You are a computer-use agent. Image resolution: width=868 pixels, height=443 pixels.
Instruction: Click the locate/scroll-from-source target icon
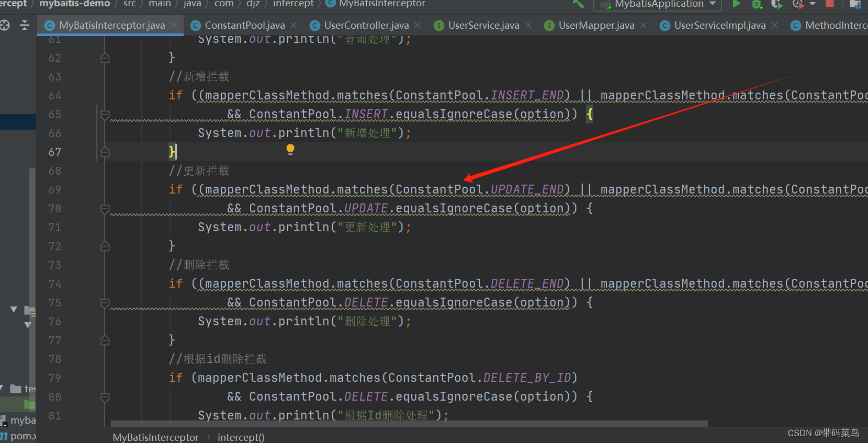coord(5,25)
